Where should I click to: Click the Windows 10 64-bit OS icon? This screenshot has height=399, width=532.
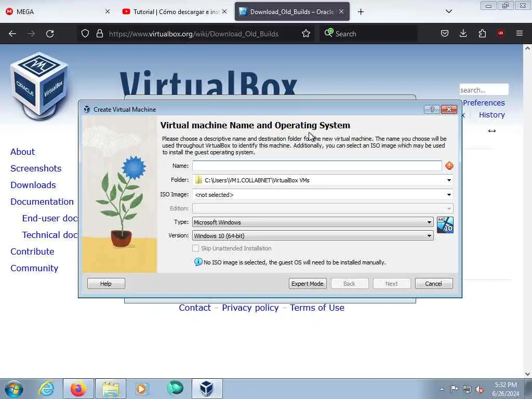pyautogui.click(x=445, y=225)
